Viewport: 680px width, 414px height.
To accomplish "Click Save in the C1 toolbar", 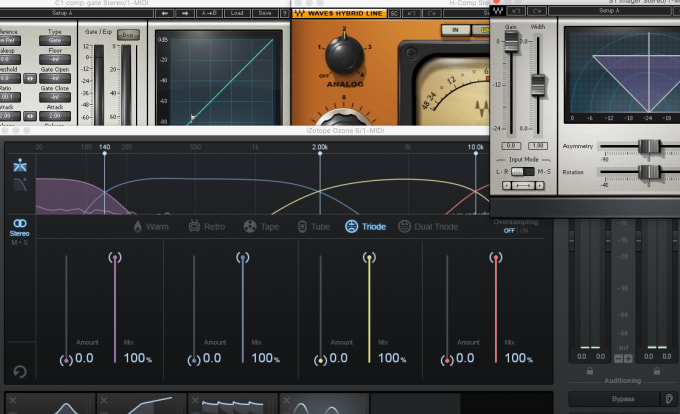I will (x=265, y=13).
